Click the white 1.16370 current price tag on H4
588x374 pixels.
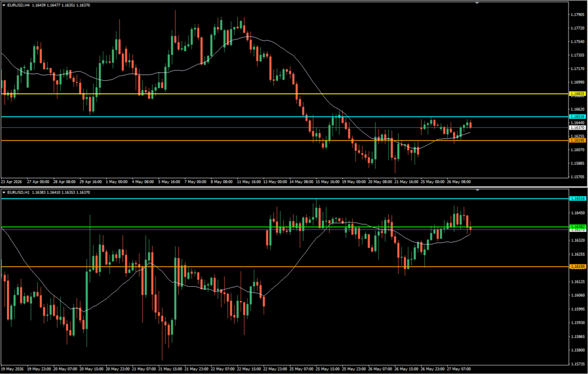coord(578,128)
